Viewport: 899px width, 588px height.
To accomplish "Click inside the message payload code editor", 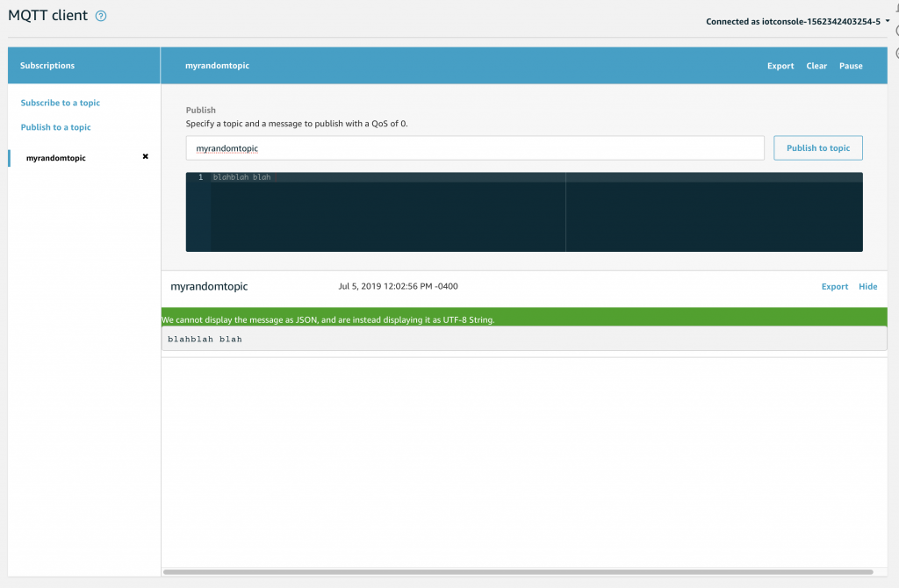I will pos(524,212).
